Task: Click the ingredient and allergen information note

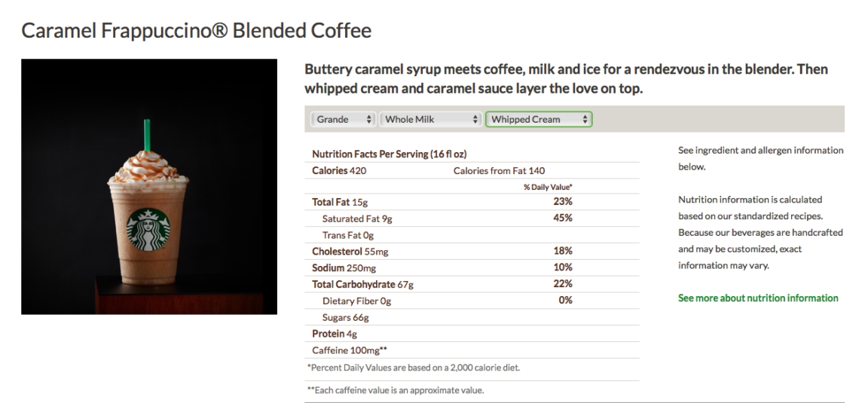Action: (x=760, y=158)
